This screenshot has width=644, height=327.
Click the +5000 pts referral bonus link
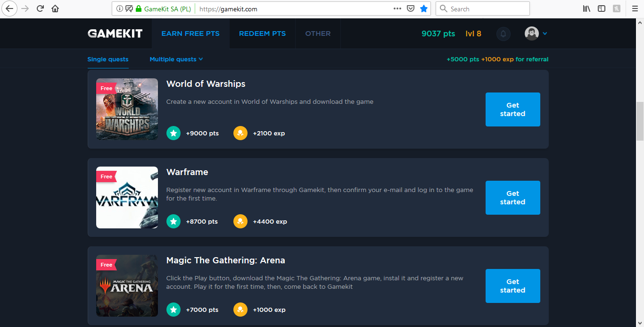pos(497,59)
